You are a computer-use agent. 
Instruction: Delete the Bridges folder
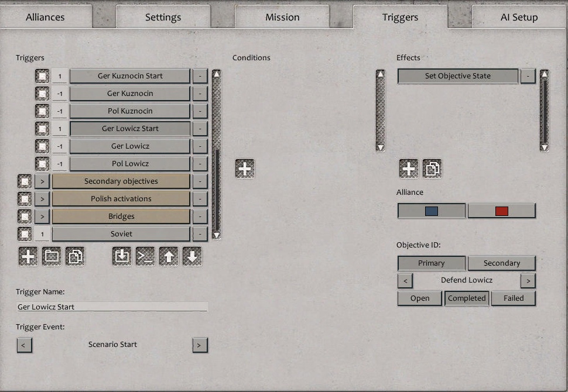pos(200,216)
